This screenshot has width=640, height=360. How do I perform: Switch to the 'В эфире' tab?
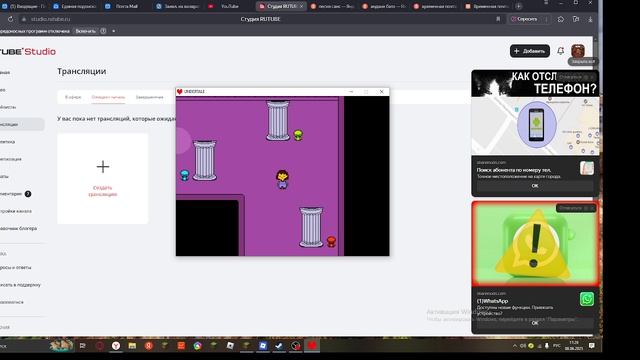point(73,97)
